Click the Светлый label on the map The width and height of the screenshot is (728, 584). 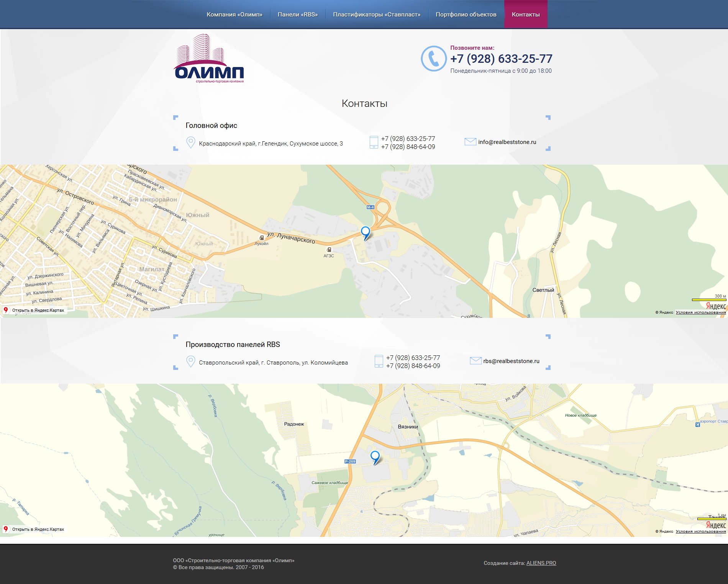(543, 290)
